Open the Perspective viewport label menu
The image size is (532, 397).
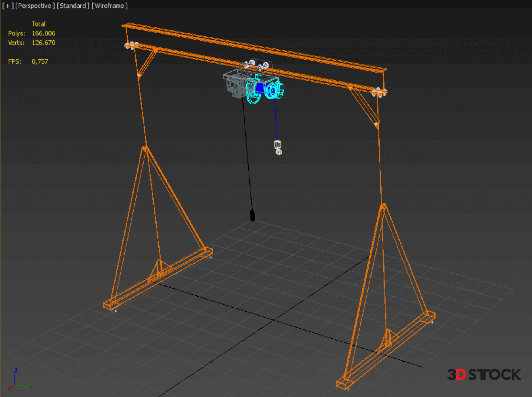point(35,6)
